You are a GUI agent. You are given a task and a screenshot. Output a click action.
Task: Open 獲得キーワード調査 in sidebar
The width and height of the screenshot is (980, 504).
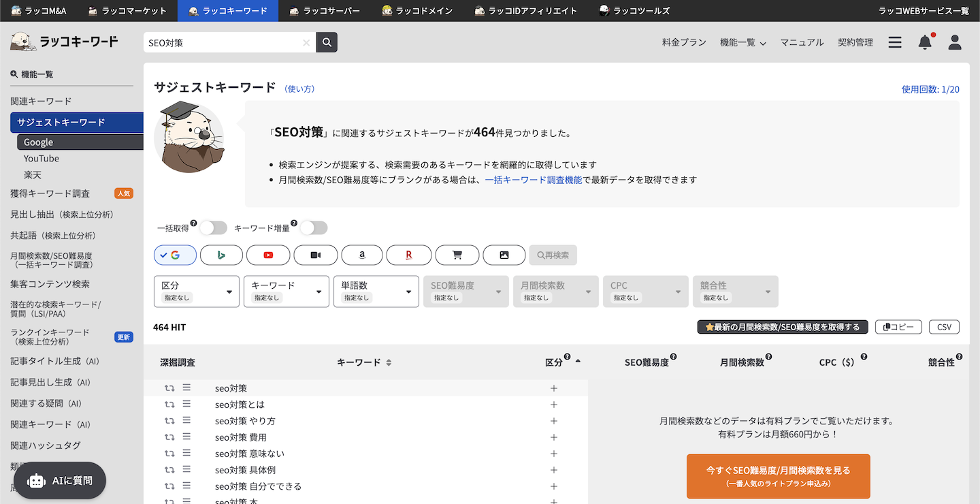50,193
